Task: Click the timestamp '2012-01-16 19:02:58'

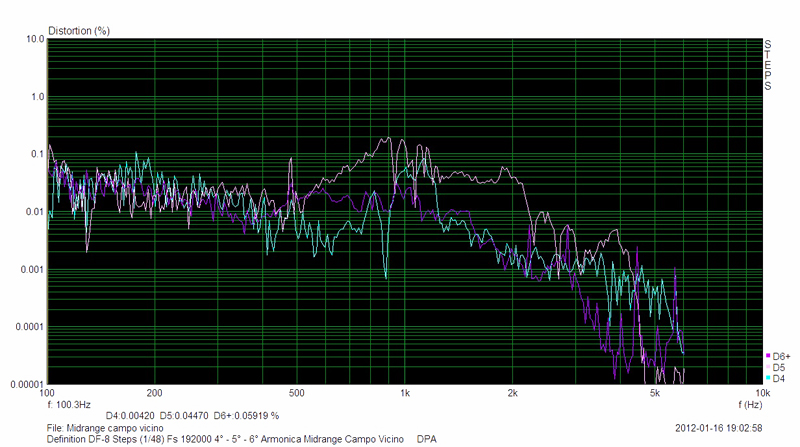Action: pyautogui.click(x=718, y=428)
